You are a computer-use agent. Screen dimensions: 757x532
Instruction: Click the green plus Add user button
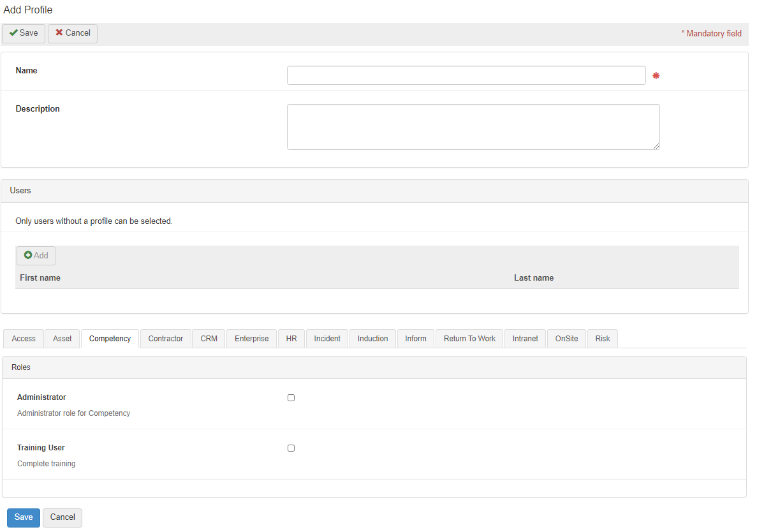coord(36,256)
